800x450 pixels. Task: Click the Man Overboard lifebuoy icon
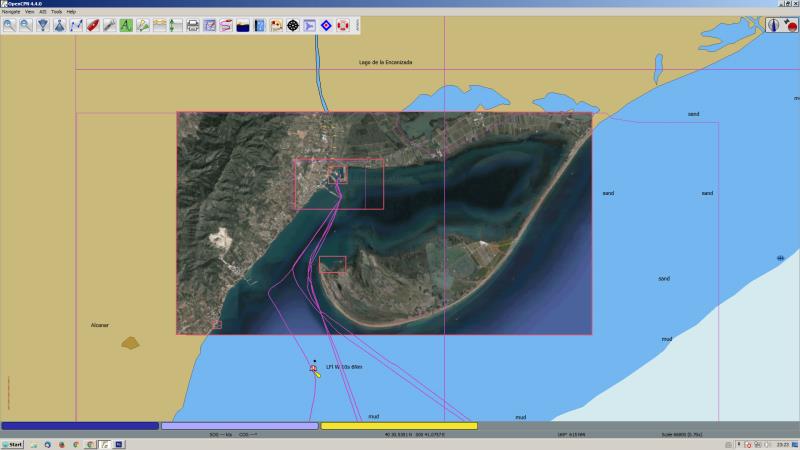click(343, 25)
